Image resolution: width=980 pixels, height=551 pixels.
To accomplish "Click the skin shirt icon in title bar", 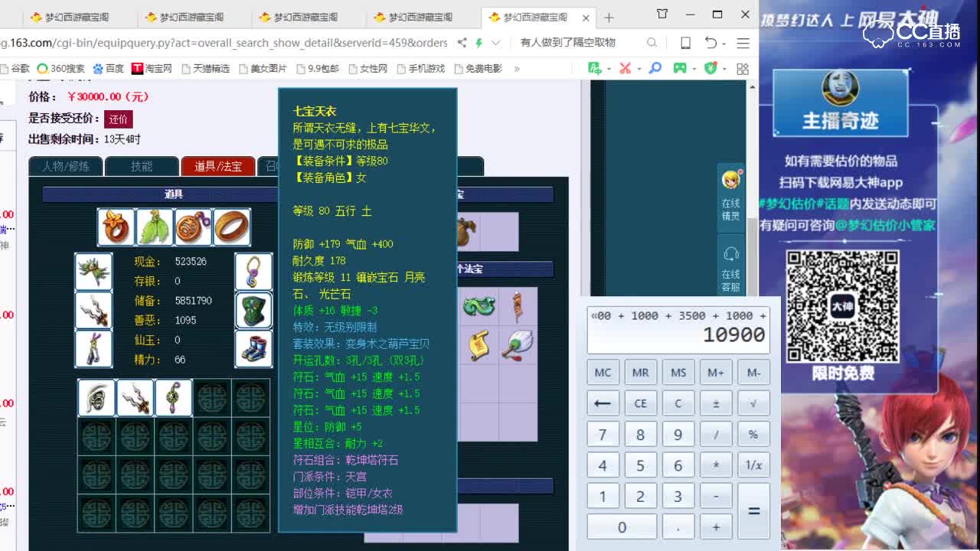I will point(662,14).
